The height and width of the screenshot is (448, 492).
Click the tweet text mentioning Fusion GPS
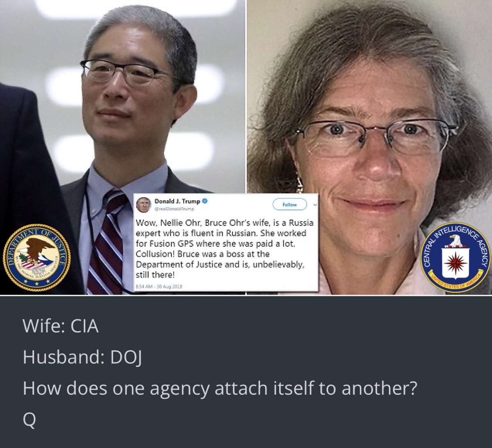[x=221, y=248]
